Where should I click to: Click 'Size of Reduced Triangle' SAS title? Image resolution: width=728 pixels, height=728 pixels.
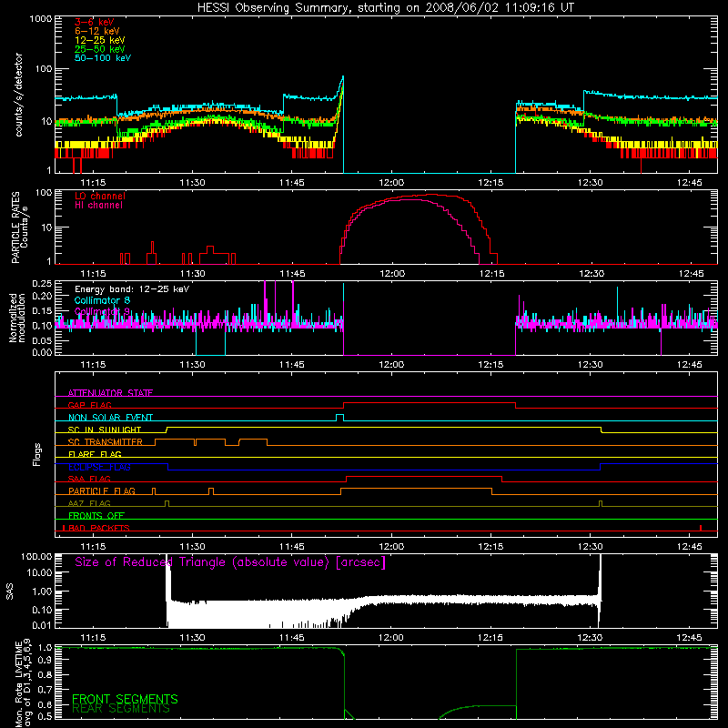coord(230,562)
